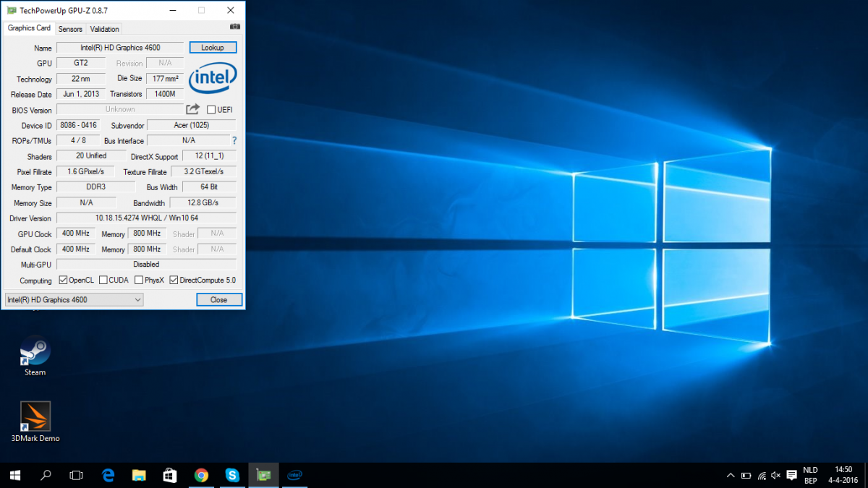868x488 pixels.
Task: Click the Pixel Fillrate value 1.6 GPixel/s
Action: click(85, 171)
